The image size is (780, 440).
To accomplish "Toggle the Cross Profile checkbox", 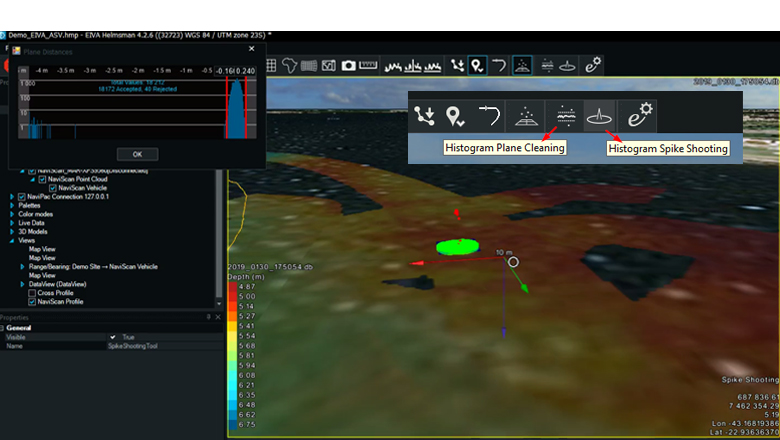I will point(32,292).
